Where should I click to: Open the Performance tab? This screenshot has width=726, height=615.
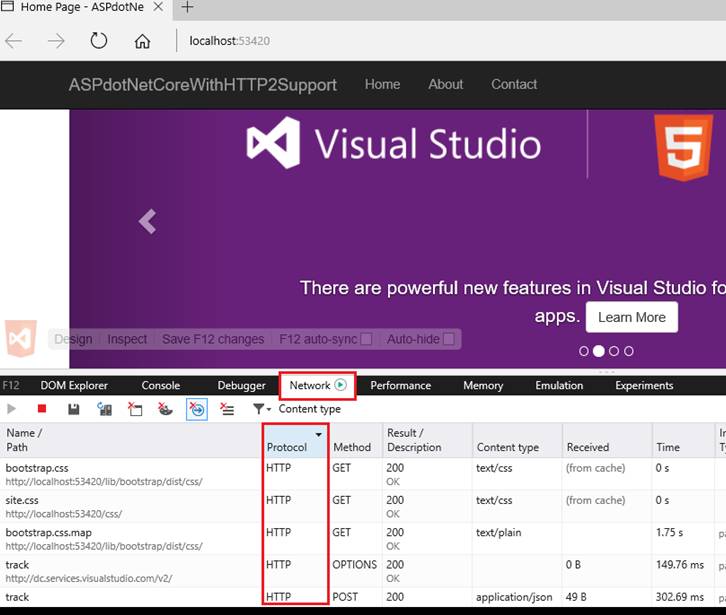(x=400, y=385)
